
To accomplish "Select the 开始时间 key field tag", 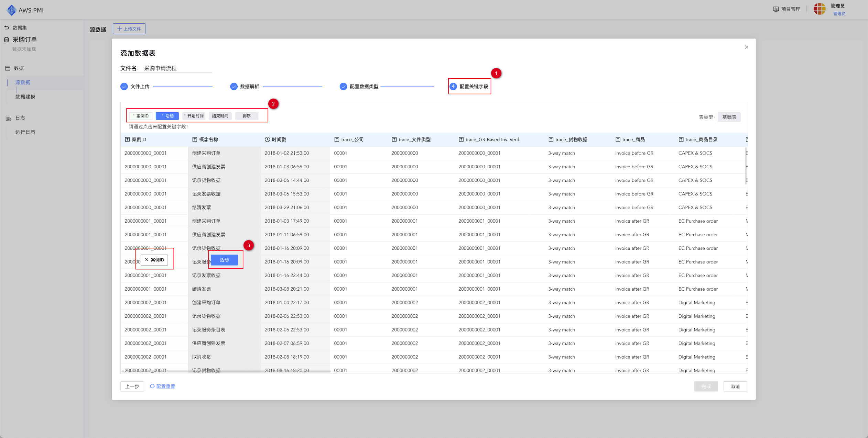I will tap(194, 116).
